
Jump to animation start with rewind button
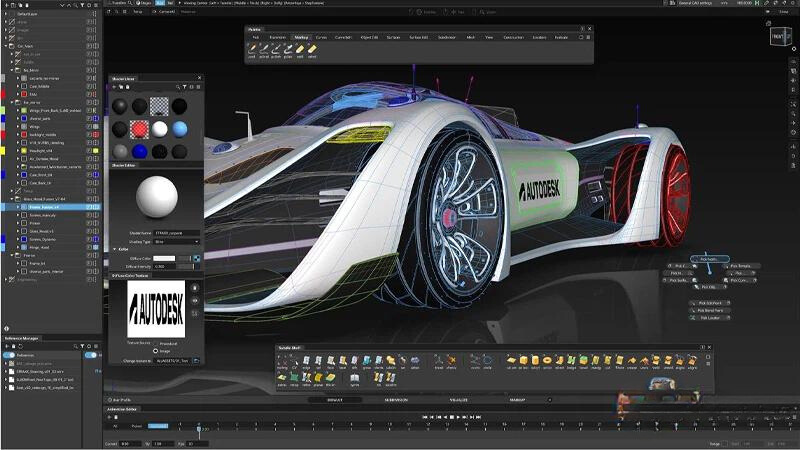point(425,417)
